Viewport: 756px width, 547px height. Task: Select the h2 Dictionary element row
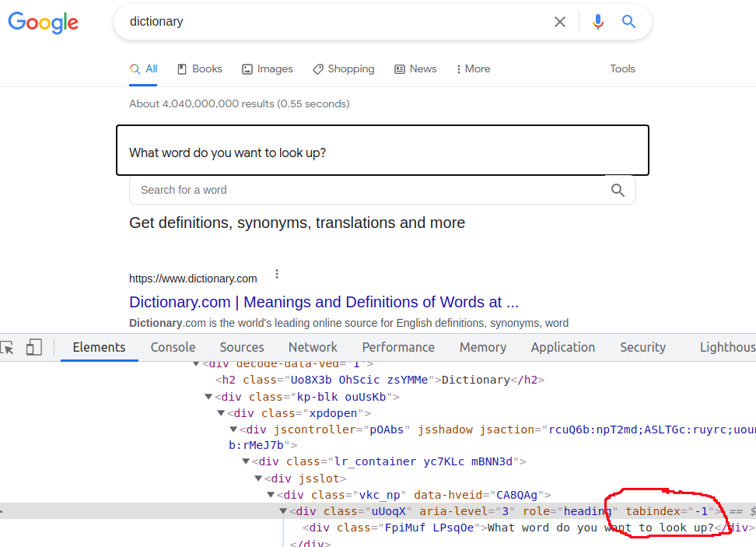coord(380,380)
